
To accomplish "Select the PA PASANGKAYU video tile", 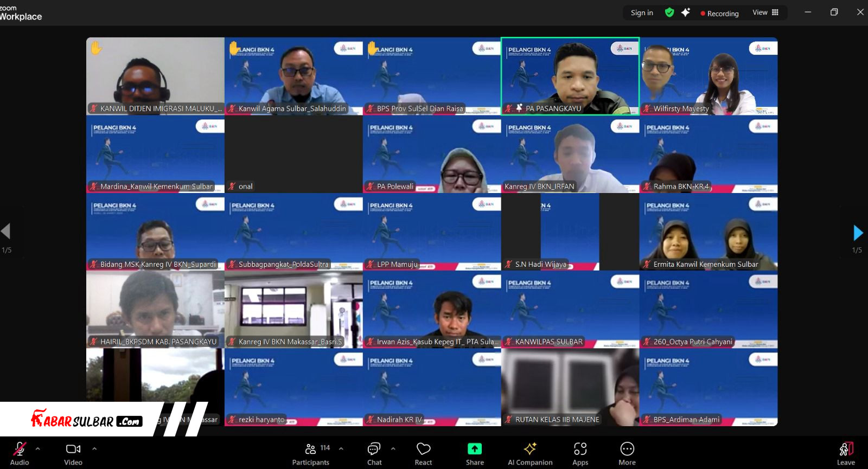I will point(570,76).
